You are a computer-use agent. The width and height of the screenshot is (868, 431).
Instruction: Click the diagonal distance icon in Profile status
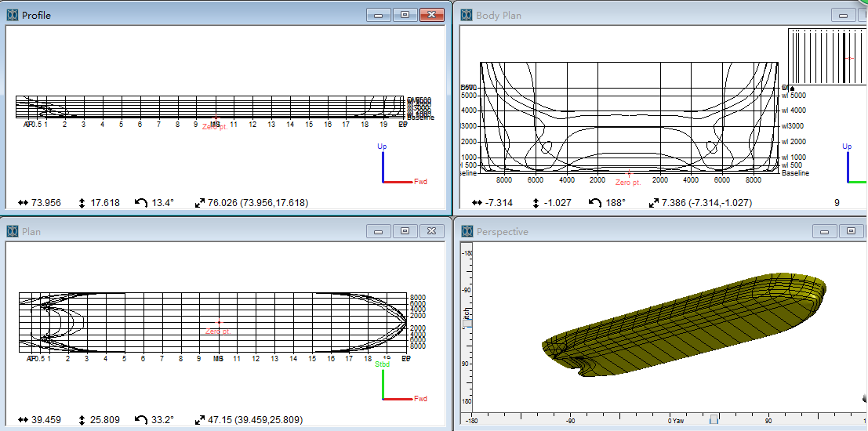[x=200, y=203]
